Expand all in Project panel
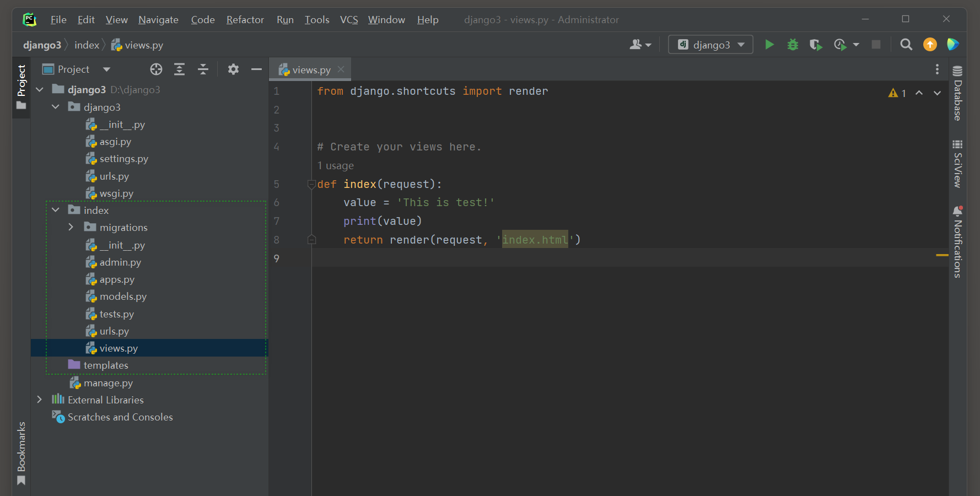The width and height of the screenshot is (980, 496). click(x=179, y=69)
